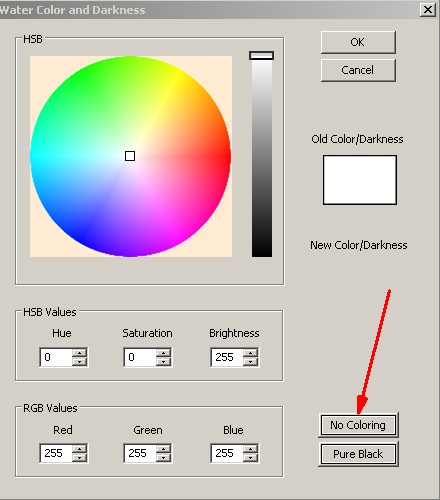
Task: Decrease the Brightness spinner value
Action: 251,362
